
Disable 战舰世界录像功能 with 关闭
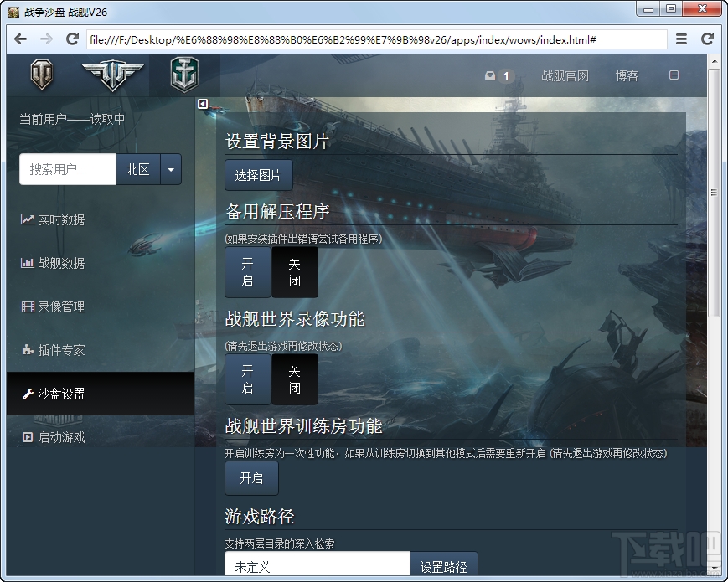pos(294,379)
